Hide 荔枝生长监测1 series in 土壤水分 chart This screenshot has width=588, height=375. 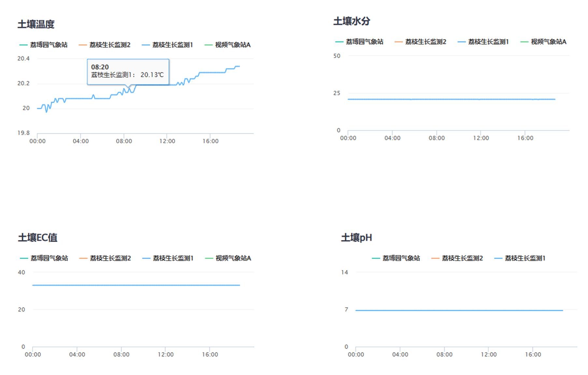(x=483, y=42)
